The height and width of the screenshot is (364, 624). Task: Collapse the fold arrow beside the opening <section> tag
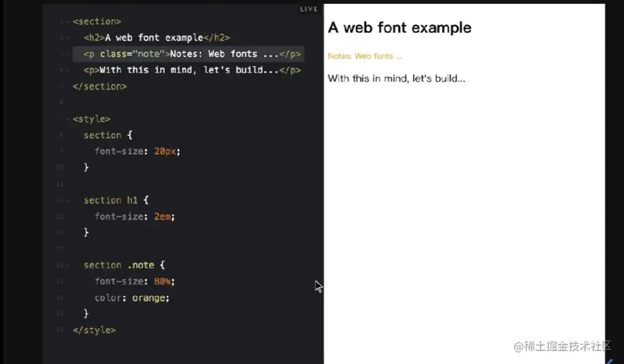67,22
